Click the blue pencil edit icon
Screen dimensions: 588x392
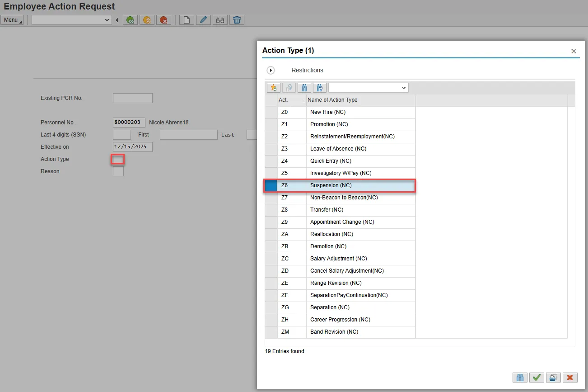203,20
